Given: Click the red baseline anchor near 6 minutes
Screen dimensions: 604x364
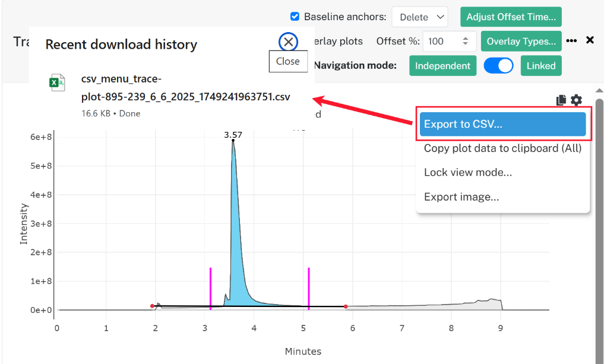Looking at the screenshot, I should 346,306.
